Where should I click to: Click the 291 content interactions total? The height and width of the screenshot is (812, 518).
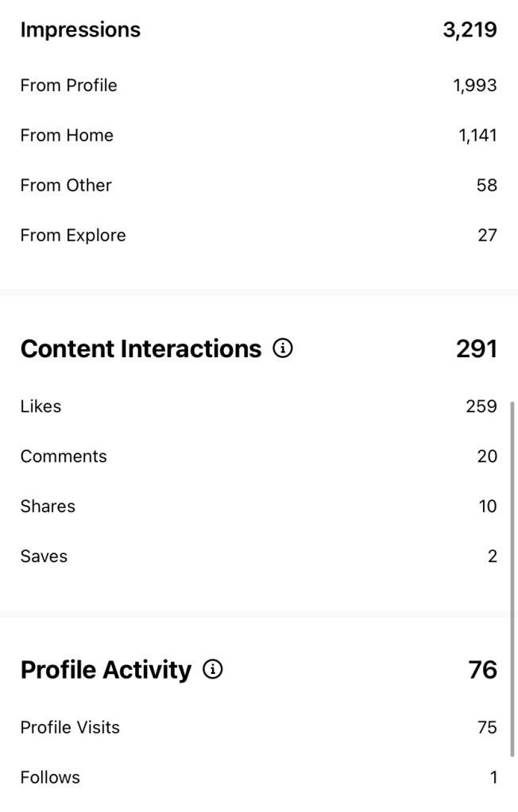coord(477,349)
